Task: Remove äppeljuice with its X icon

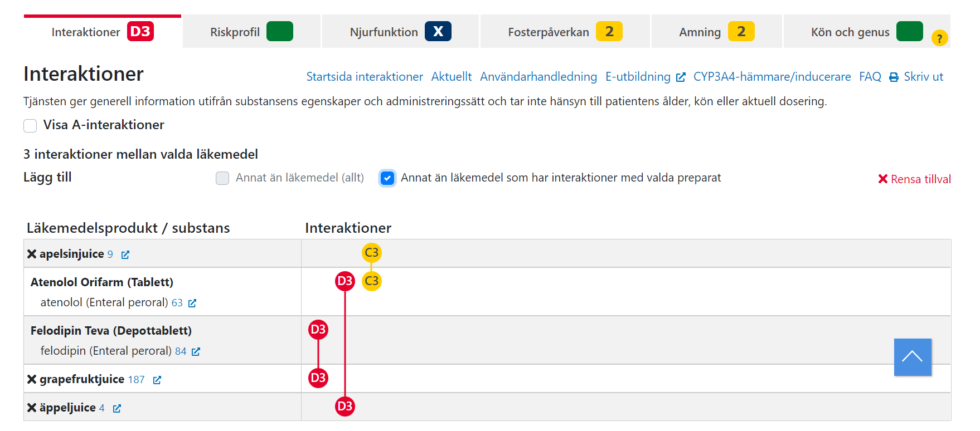Action: 32,408
